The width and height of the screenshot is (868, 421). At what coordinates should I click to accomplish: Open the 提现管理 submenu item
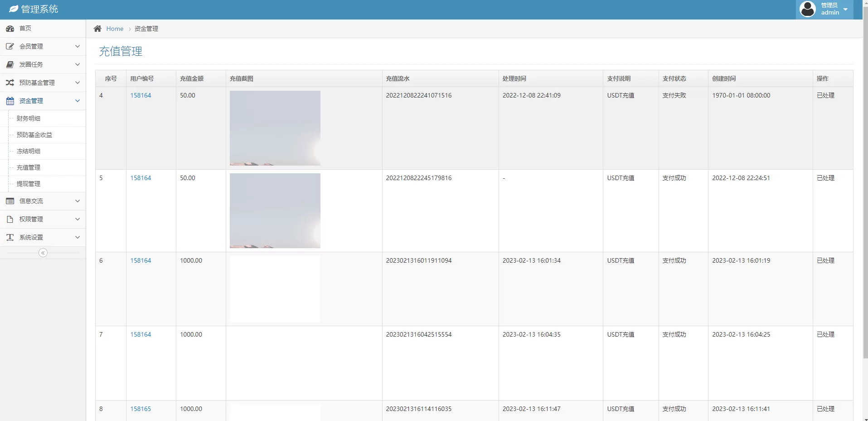(29, 184)
